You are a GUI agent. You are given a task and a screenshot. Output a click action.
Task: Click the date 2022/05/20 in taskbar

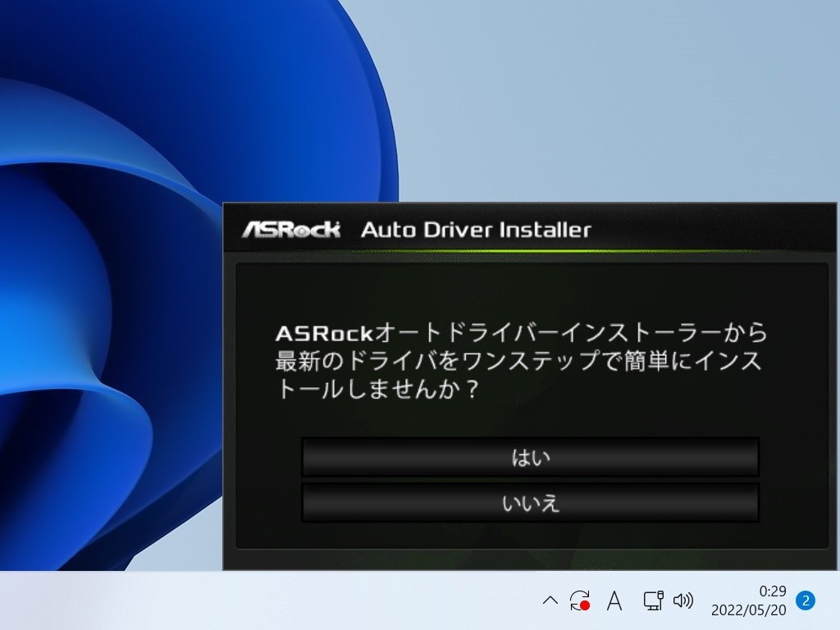click(747, 611)
